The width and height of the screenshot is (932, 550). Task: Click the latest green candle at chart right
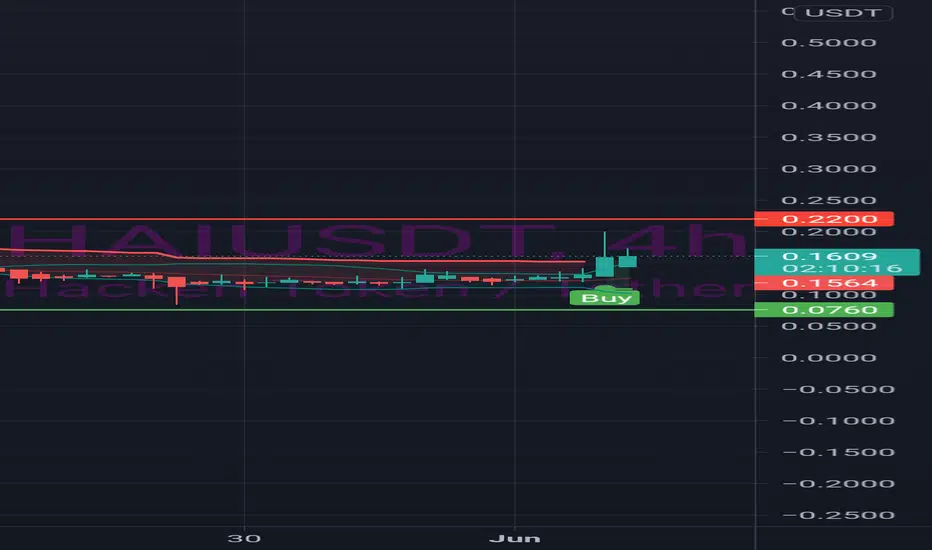pos(628,260)
